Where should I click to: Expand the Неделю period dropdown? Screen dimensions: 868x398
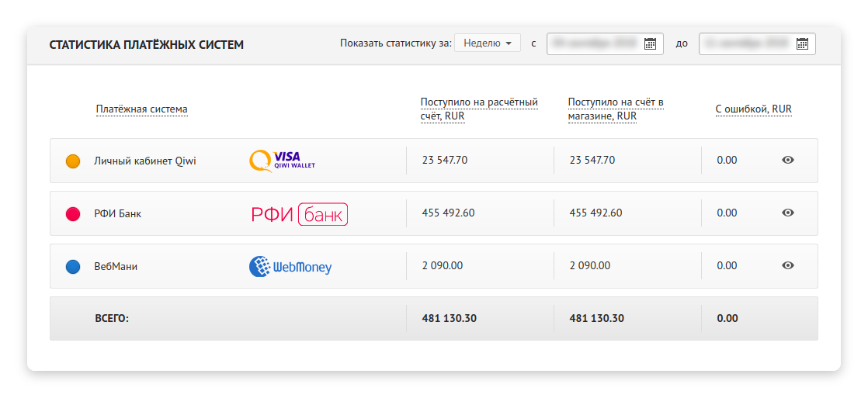(487, 43)
